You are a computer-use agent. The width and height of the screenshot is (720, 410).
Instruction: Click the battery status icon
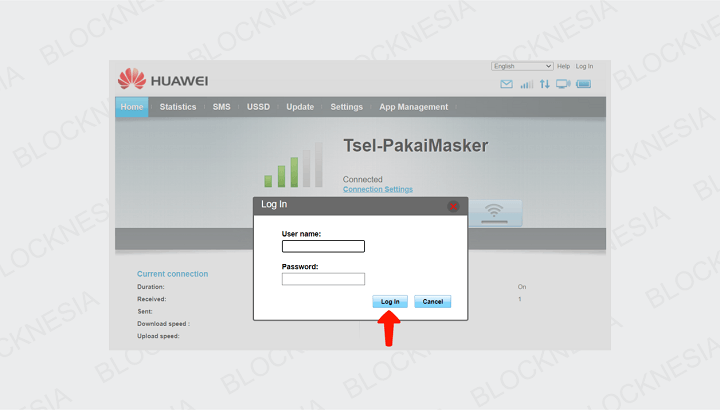[584, 84]
